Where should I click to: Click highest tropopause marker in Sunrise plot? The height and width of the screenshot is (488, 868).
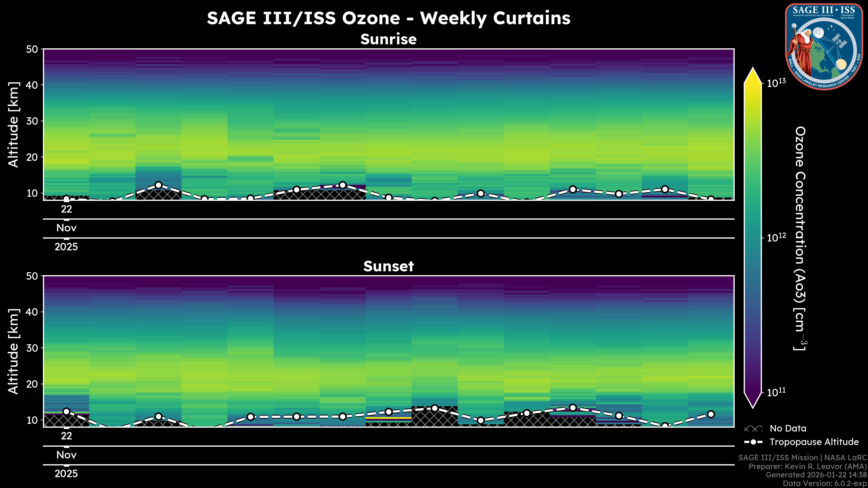158,185
